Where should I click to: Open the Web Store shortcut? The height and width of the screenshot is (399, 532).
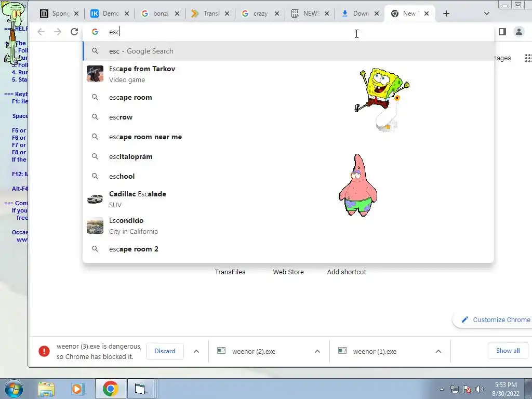[288, 272]
